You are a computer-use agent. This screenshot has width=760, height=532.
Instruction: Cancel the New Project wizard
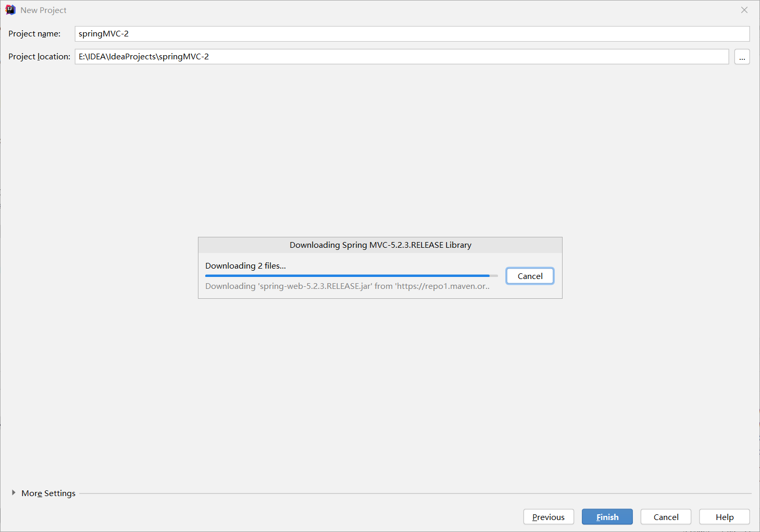pos(666,517)
